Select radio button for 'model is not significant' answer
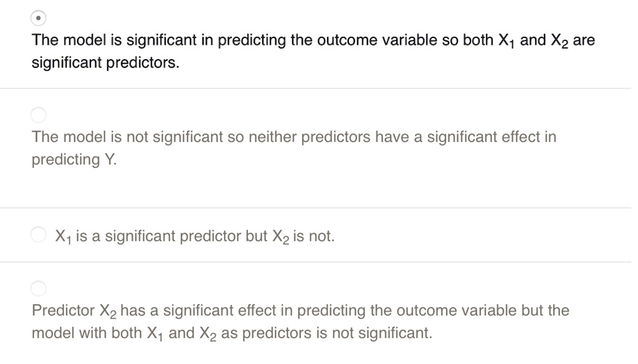Viewport: 638px width, 364px height. (39, 115)
